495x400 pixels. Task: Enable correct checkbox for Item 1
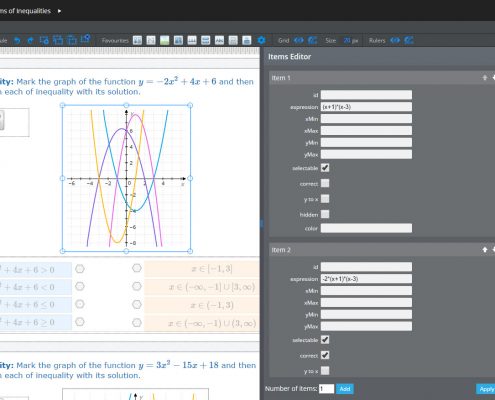325,183
